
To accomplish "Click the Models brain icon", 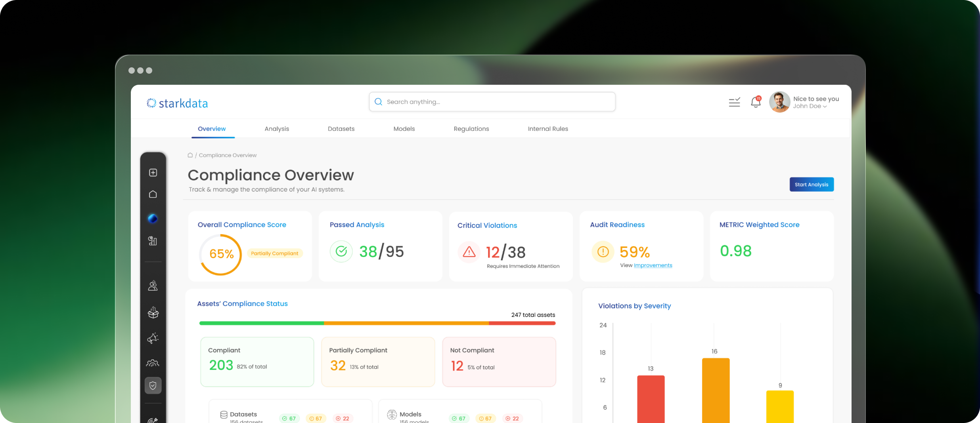I will (x=392, y=415).
